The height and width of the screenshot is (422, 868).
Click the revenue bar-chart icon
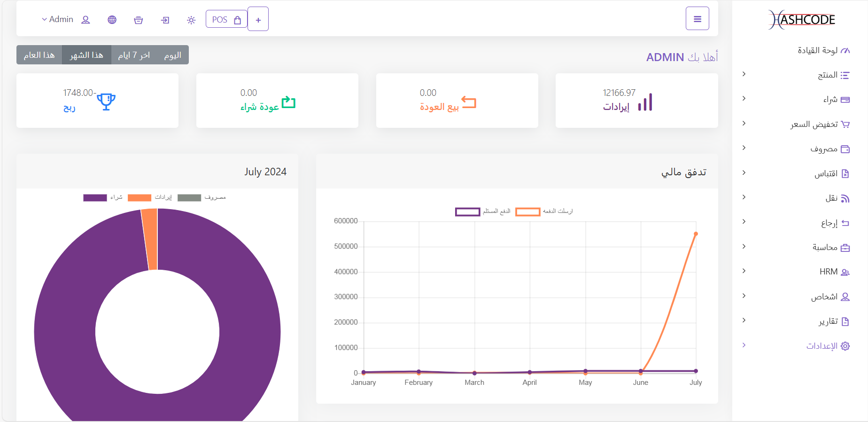click(645, 102)
